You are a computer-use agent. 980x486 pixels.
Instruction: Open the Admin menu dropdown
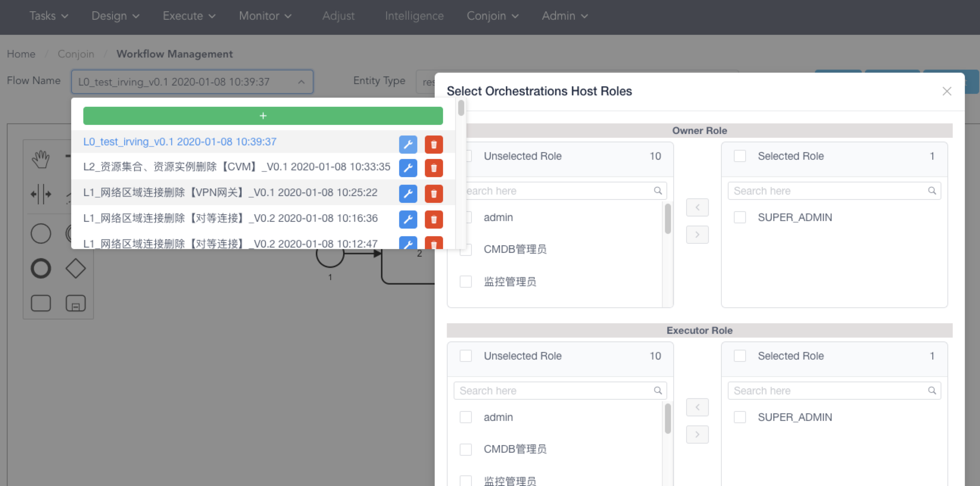coord(564,16)
